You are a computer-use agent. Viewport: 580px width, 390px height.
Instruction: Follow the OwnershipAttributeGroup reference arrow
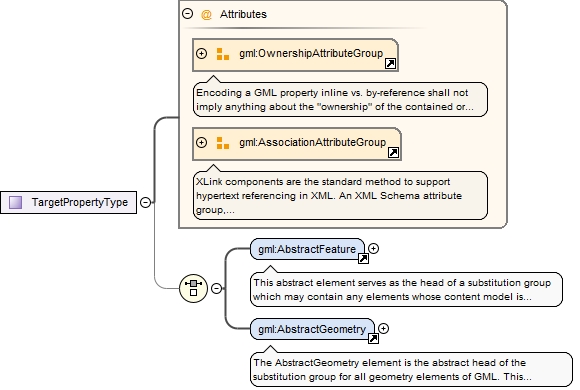coord(390,64)
